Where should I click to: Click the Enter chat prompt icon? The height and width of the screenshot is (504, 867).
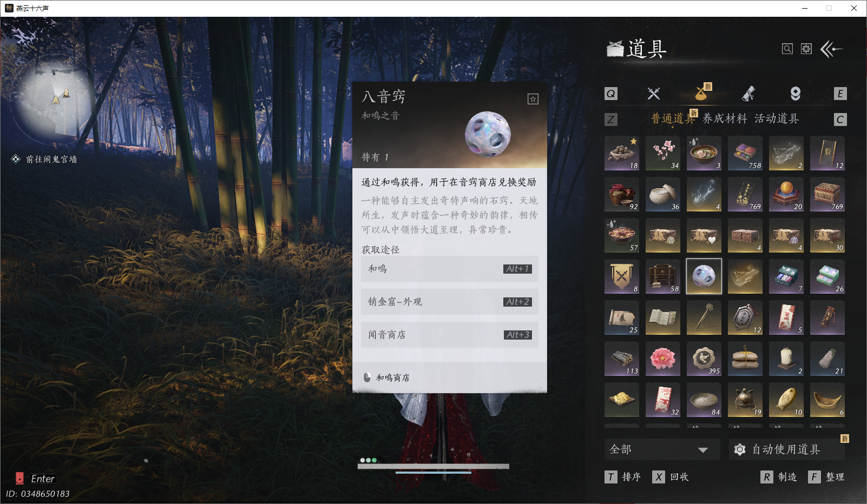[x=19, y=478]
